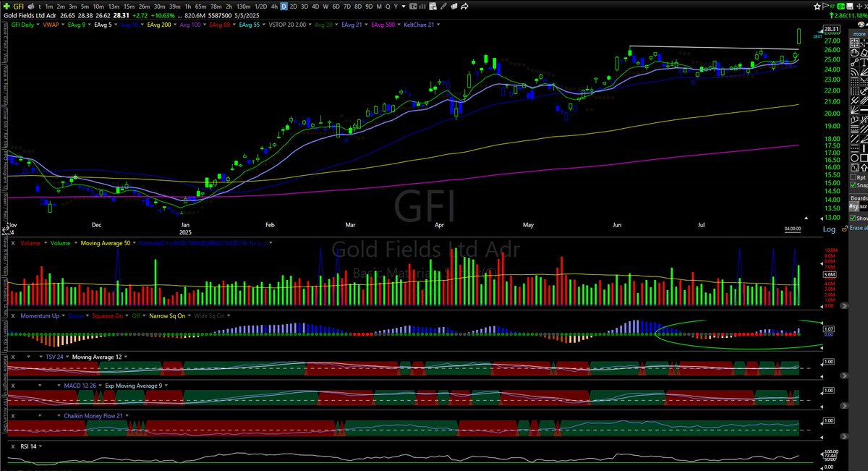Click the flag icon near the star
The image size is (868, 471).
click(x=826, y=6)
